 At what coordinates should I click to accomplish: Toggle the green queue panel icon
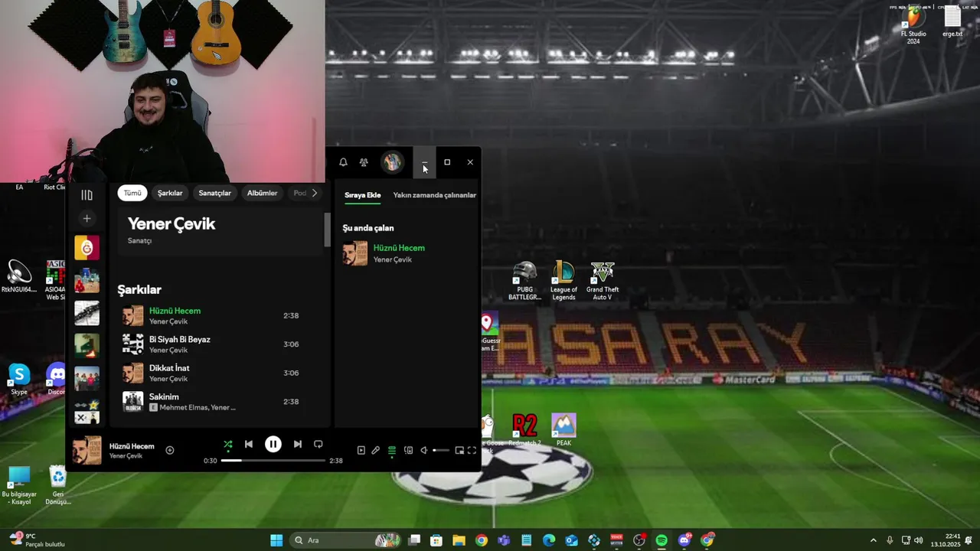pyautogui.click(x=392, y=450)
